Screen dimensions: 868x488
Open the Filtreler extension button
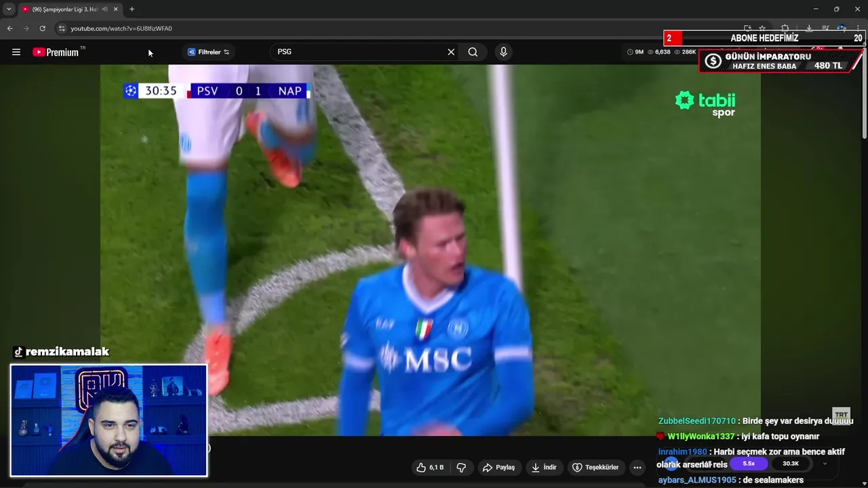tap(209, 52)
